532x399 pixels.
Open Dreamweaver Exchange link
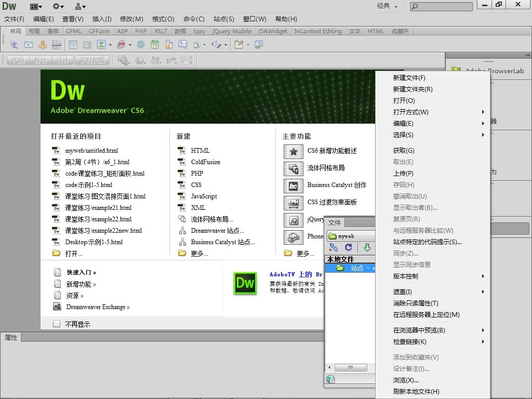pyautogui.click(x=98, y=307)
